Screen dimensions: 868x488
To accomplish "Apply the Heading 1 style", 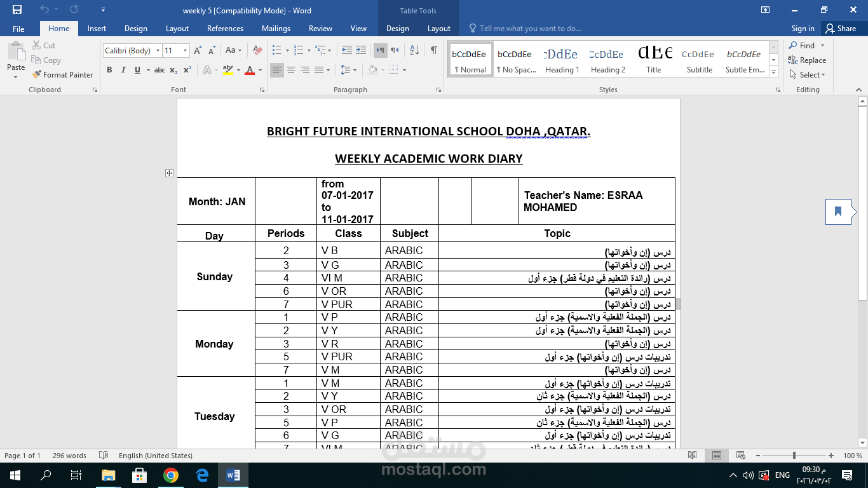I will (562, 59).
